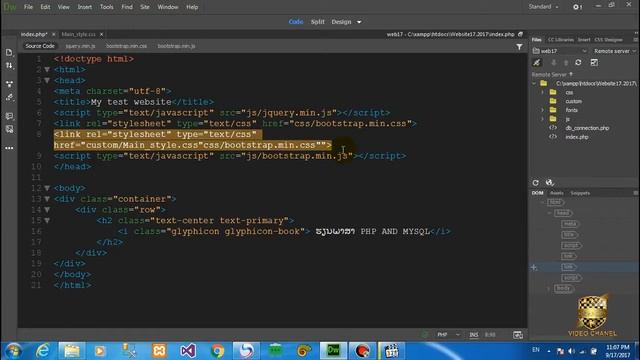Open the three-dots Customize Toolbar
Image resolution: width=640 pixels, height=360 pixels.
(9, 148)
